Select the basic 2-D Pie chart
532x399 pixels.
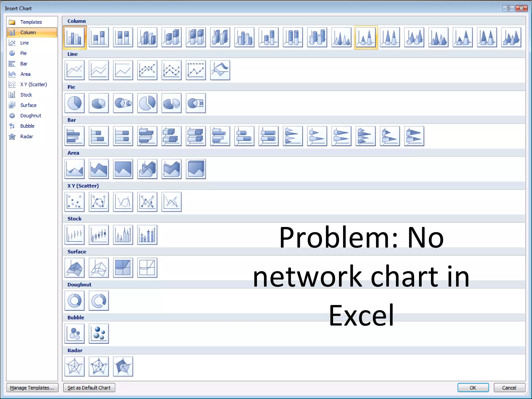tap(75, 103)
